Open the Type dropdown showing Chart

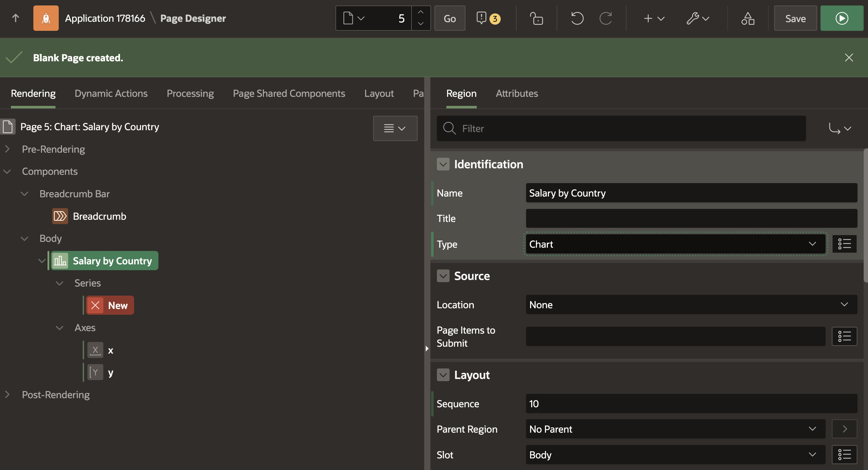point(675,244)
